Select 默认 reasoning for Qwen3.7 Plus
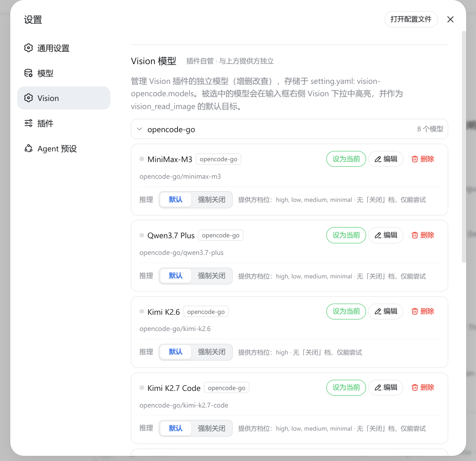Screen dimensions: 476x461 point(175,276)
